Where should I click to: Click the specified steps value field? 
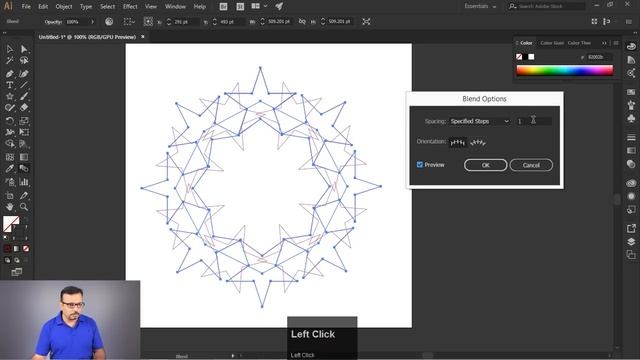[x=533, y=121]
